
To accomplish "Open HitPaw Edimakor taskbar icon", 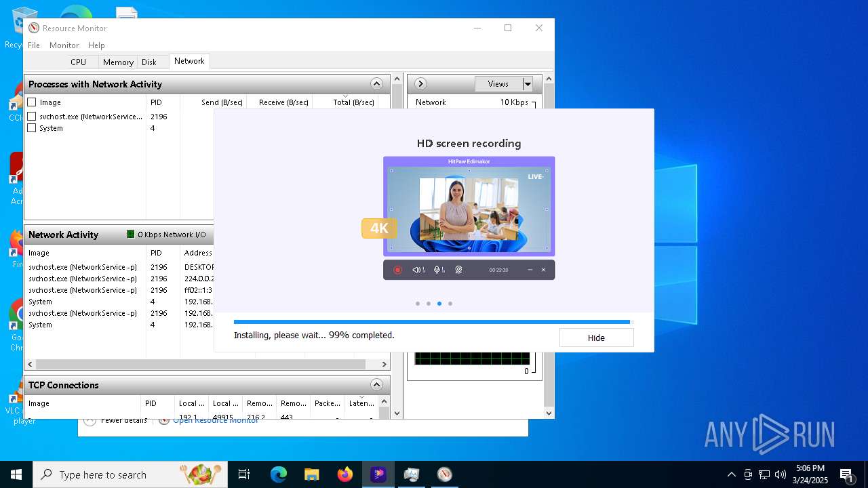I will coord(378,474).
